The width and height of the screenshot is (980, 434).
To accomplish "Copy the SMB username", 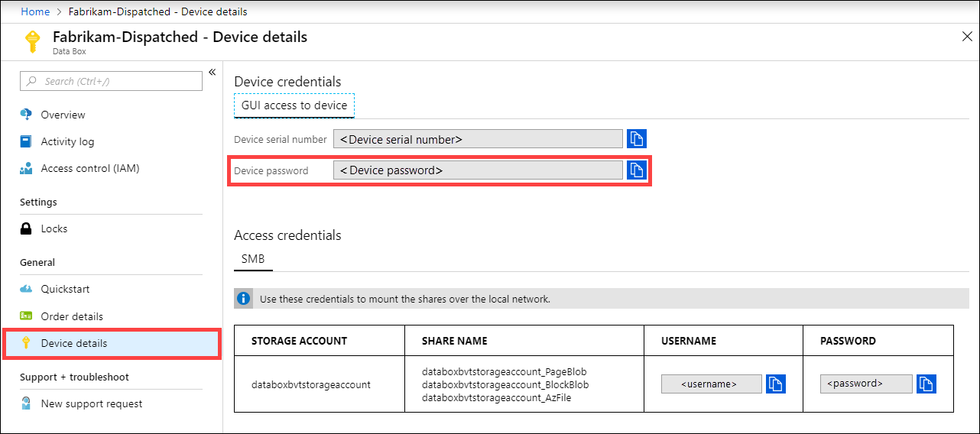I will coord(775,384).
